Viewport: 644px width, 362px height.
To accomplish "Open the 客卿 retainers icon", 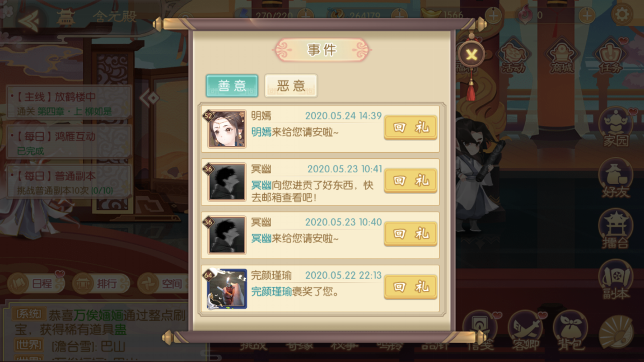I will tap(525, 331).
